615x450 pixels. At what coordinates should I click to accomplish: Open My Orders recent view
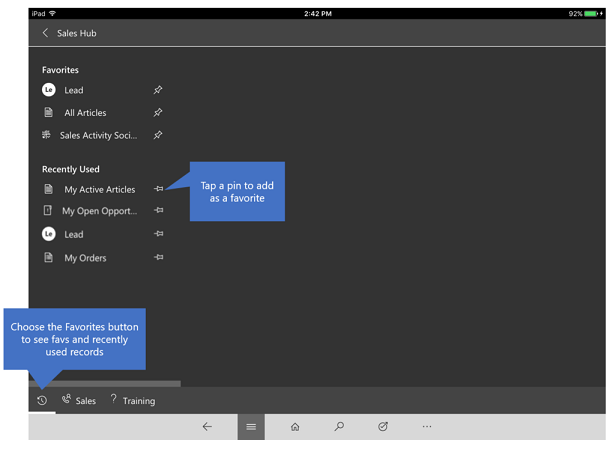coord(85,258)
